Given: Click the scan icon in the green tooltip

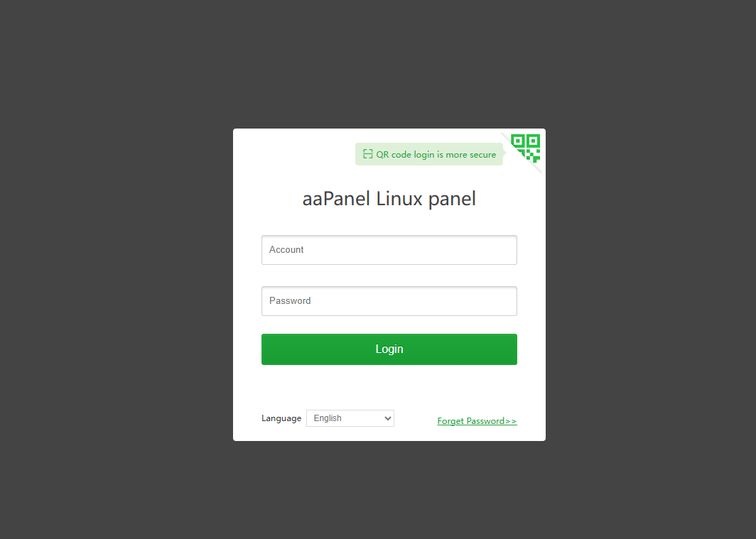Looking at the screenshot, I should [368, 154].
